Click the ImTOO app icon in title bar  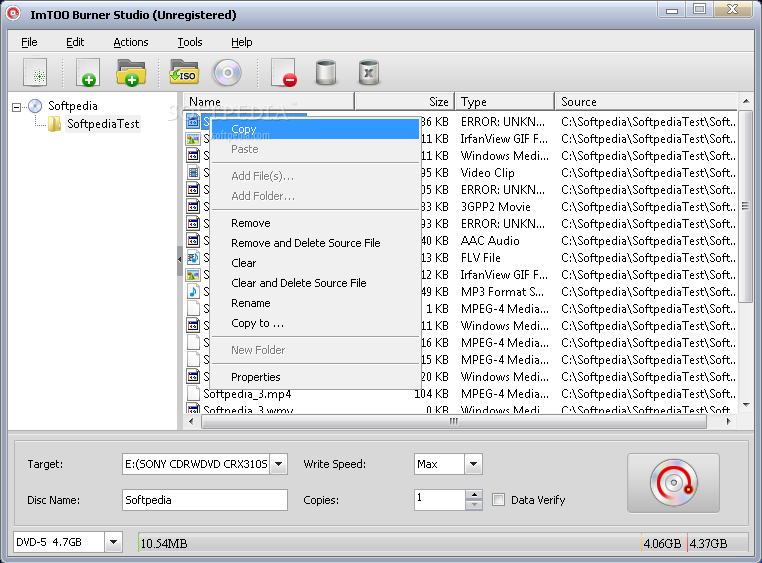click(x=13, y=13)
